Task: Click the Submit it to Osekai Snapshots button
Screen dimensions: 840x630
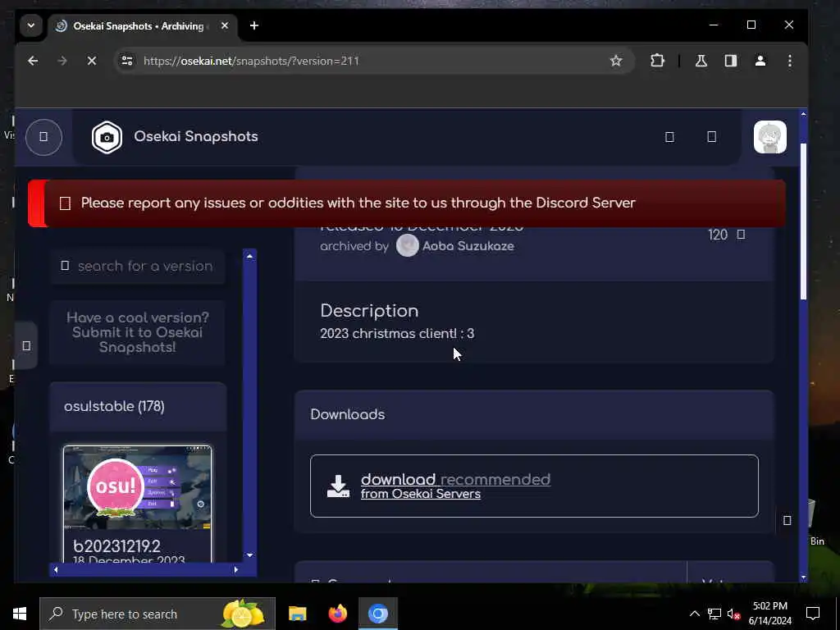Action: pyautogui.click(x=137, y=332)
